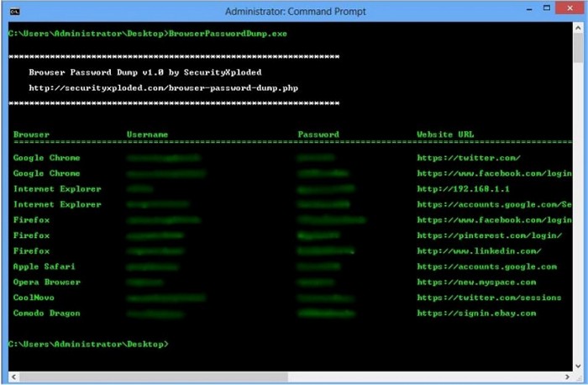This screenshot has height=385, width=588.
Task: Click the horizontal scrollbar right arrow
Action: coord(567,377)
